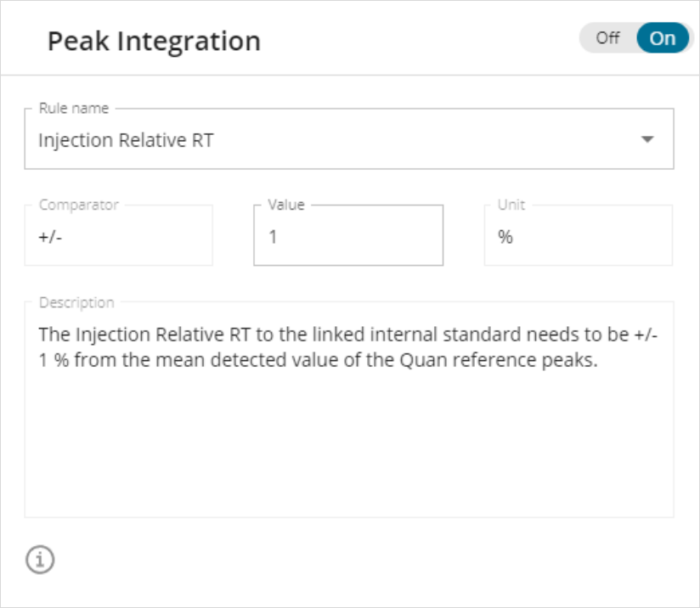The image size is (700, 608).
Task: Switch Peak Integration toggle to Off
Action: [x=607, y=38]
